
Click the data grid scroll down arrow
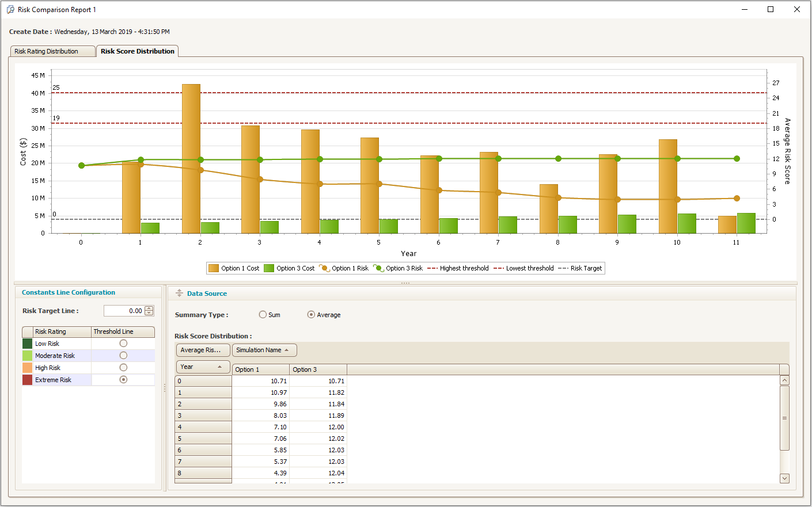pyautogui.click(x=784, y=478)
